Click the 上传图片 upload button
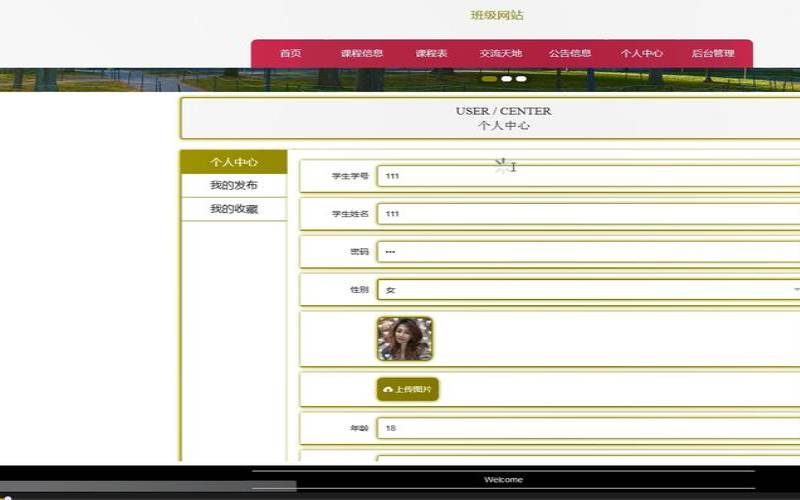This screenshot has width=800, height=500. (x=408, y=389)
